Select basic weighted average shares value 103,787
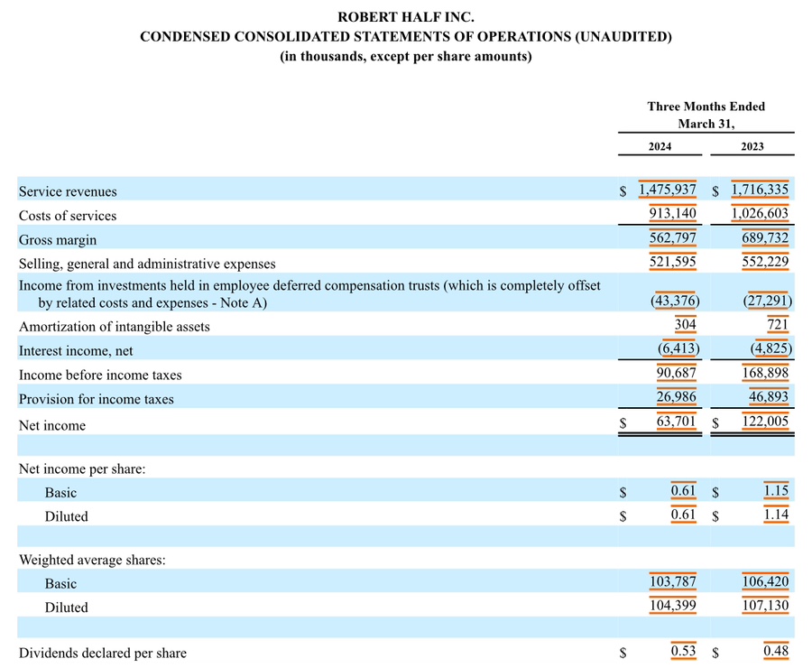 [x=673, y=581]
